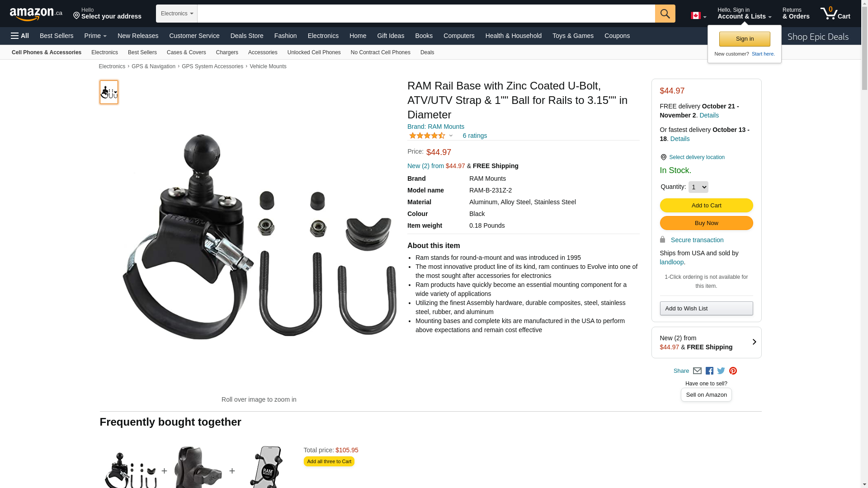Go to Amazon.ca home logo
Image resolution: width=868 pixels, height=488 pixels.
pos(36,14)
